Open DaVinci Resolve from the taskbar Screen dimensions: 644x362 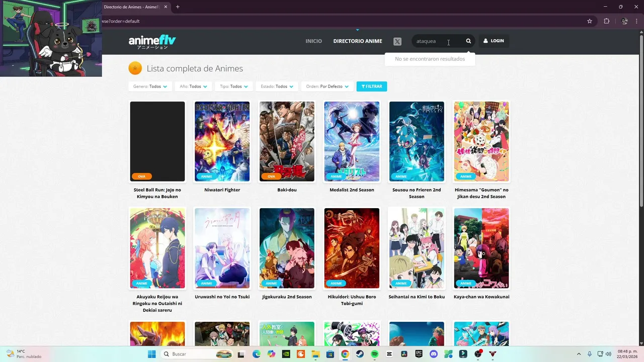(404, 354)
